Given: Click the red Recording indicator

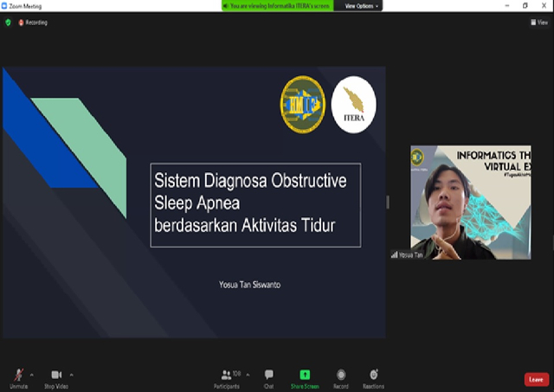Looking at the screenshot, I should click(33, 22).
